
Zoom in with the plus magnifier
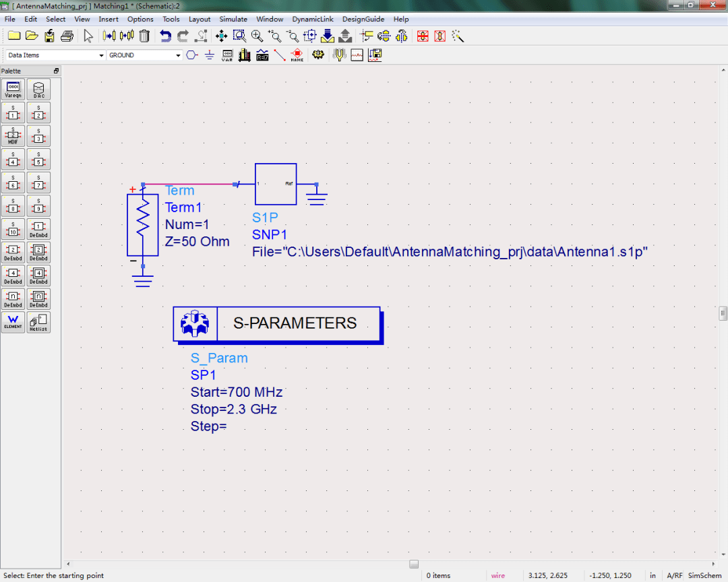point(257,36)
